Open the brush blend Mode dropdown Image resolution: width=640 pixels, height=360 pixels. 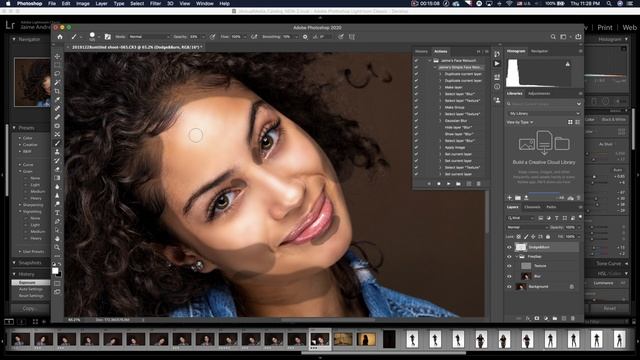149,37
